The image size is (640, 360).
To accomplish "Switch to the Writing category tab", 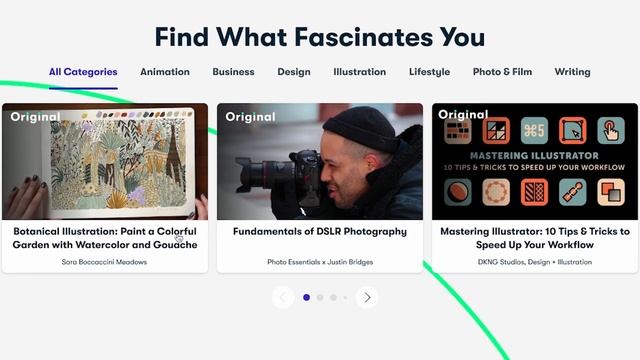I will 572,72.
